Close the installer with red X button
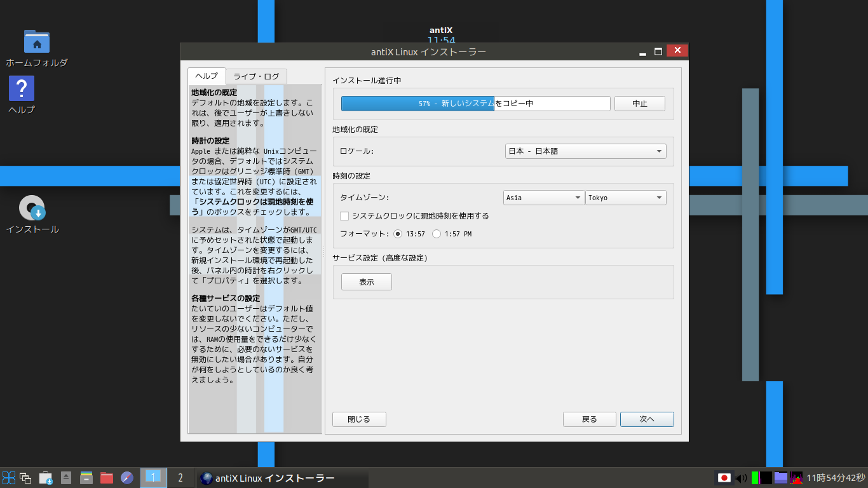The height and width of the screenshot is (488, 868). click(x=677, y=51)
